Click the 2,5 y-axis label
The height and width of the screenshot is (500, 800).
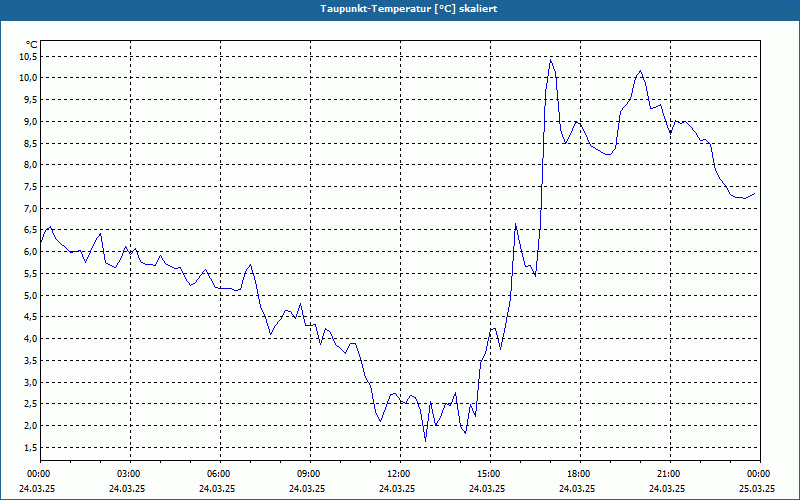coord(31,404)
